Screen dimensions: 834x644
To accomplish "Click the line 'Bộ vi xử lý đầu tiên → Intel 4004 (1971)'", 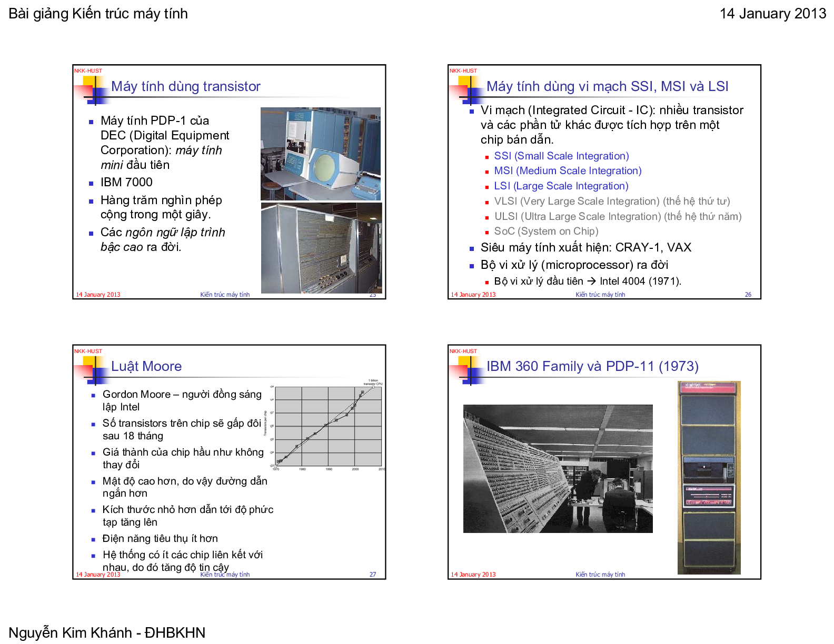I will tap(588, 281).
